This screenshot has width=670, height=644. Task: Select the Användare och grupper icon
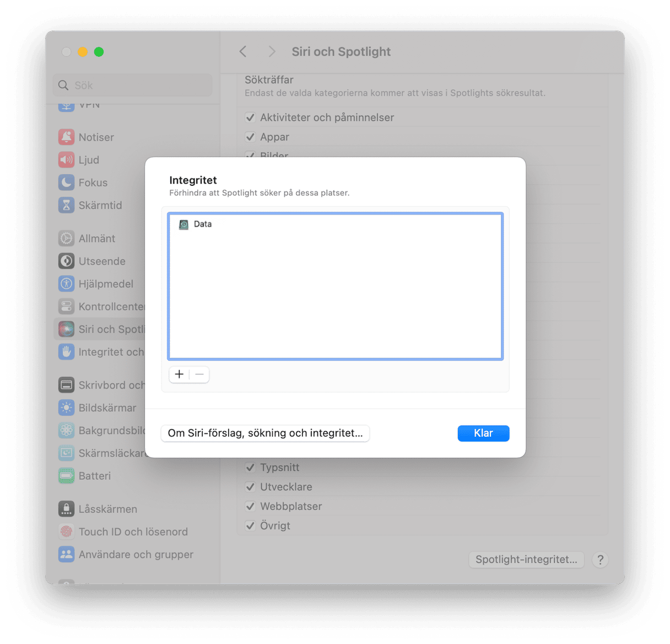click(66, 554)
